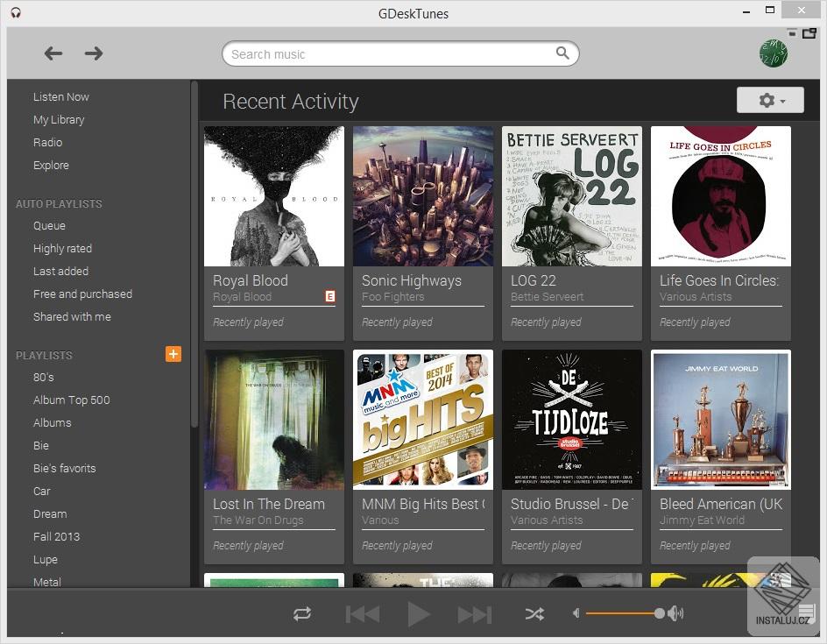827x644 pixels.
Task: Add a new playlist with the plus icon
Action: click(173, 354)
